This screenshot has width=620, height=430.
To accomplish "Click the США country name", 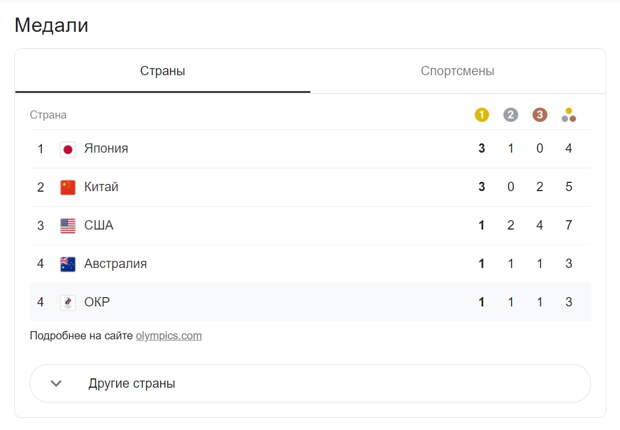I will point(99,225).
